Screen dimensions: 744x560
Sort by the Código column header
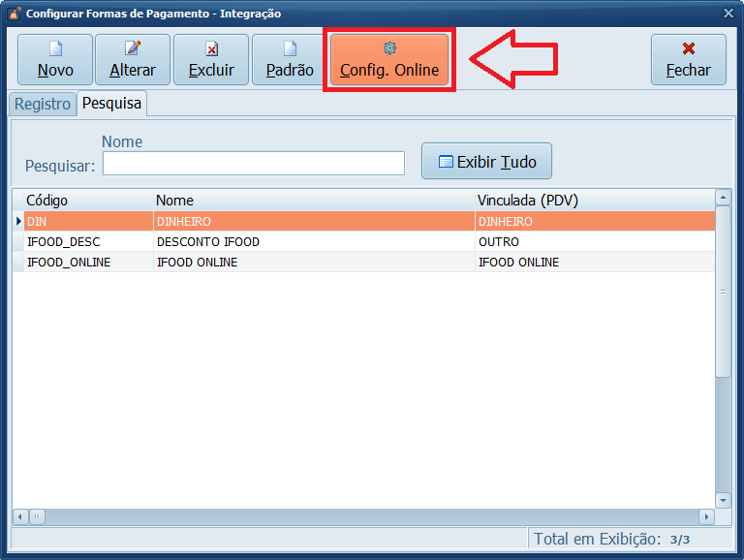point(89,201)
